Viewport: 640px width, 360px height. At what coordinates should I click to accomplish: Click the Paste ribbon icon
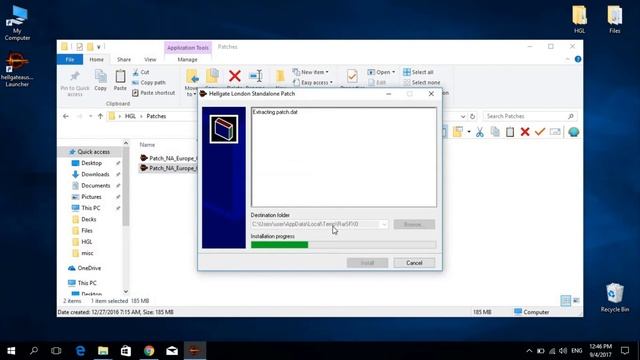[x=120, y=80]
